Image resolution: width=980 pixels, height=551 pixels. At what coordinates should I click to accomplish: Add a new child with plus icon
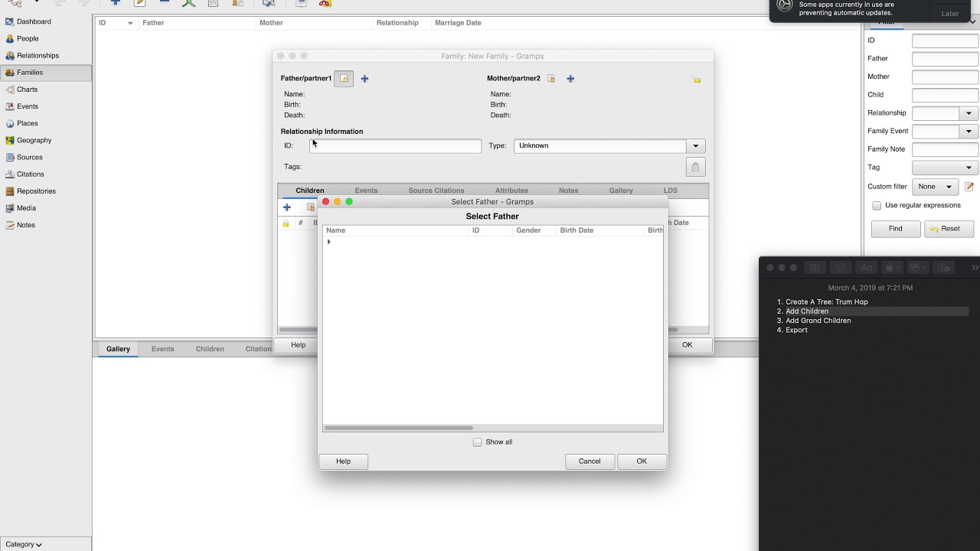287,207
